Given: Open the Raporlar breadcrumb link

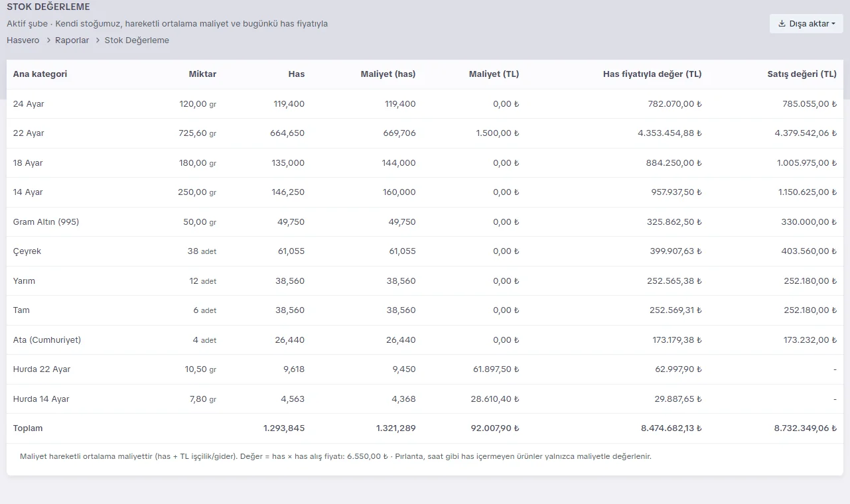Looking at the screenshot, I should point(72,40).
